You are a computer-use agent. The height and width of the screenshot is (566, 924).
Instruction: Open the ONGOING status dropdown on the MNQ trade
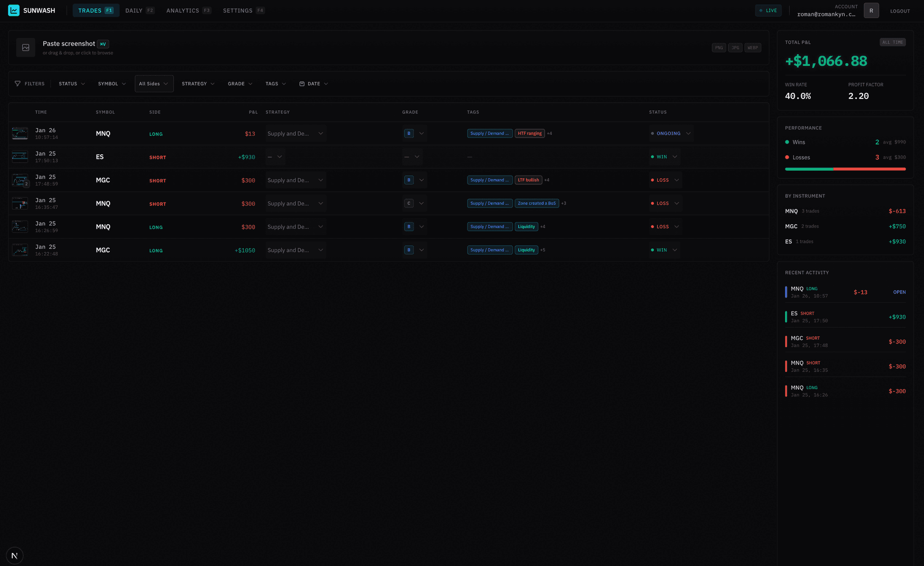coord(671,133)
